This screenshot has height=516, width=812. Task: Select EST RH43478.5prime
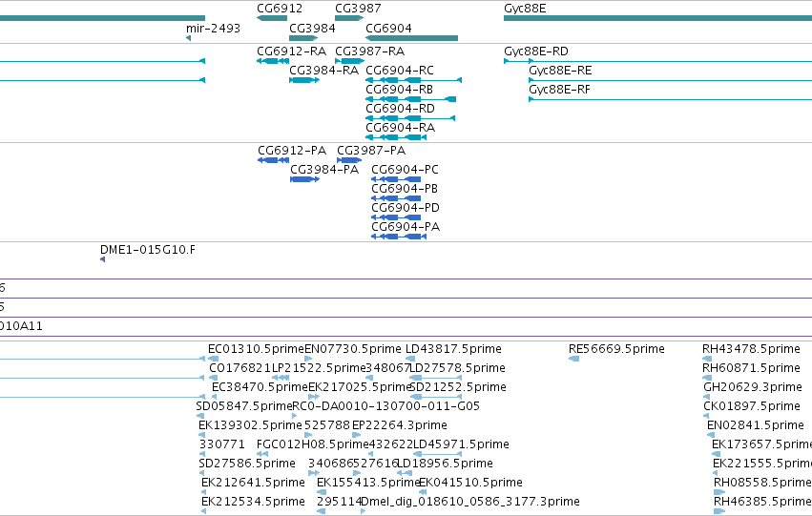coord(752,349)
